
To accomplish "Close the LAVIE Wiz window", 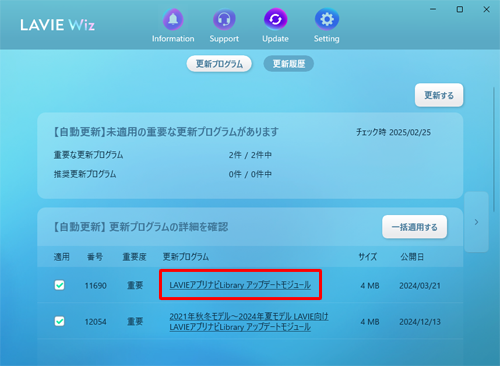I will 487,9.
